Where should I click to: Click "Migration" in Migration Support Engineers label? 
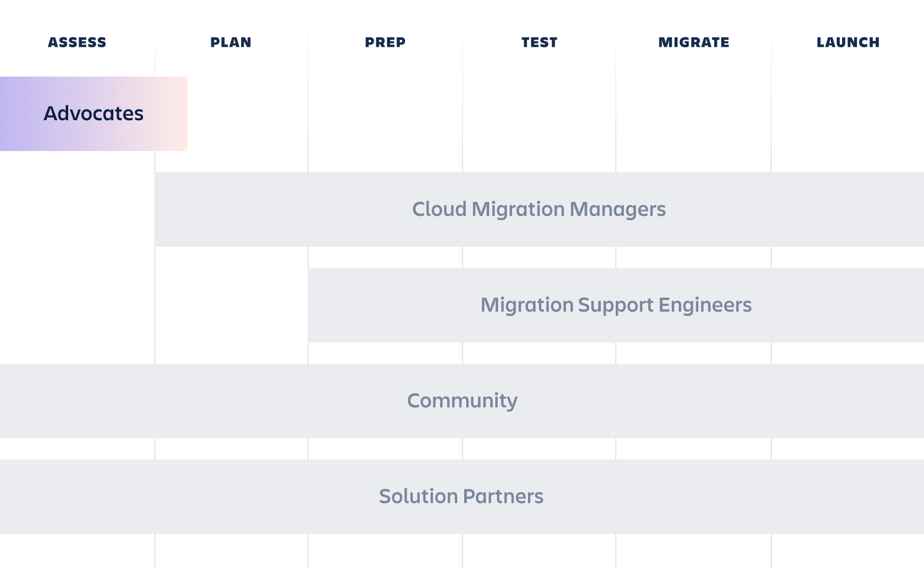tap(527, 305)
